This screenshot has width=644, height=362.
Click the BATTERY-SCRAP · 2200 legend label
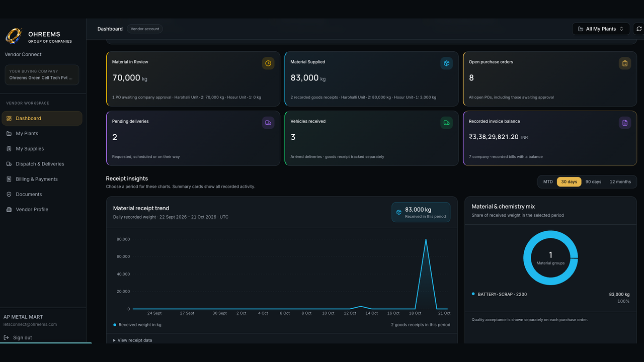coord(502,294)
